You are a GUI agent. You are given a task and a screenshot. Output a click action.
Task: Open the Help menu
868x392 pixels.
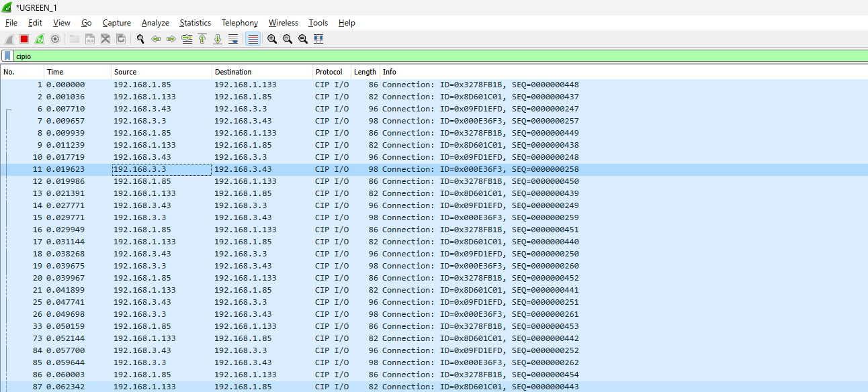[x=347, y=23]
